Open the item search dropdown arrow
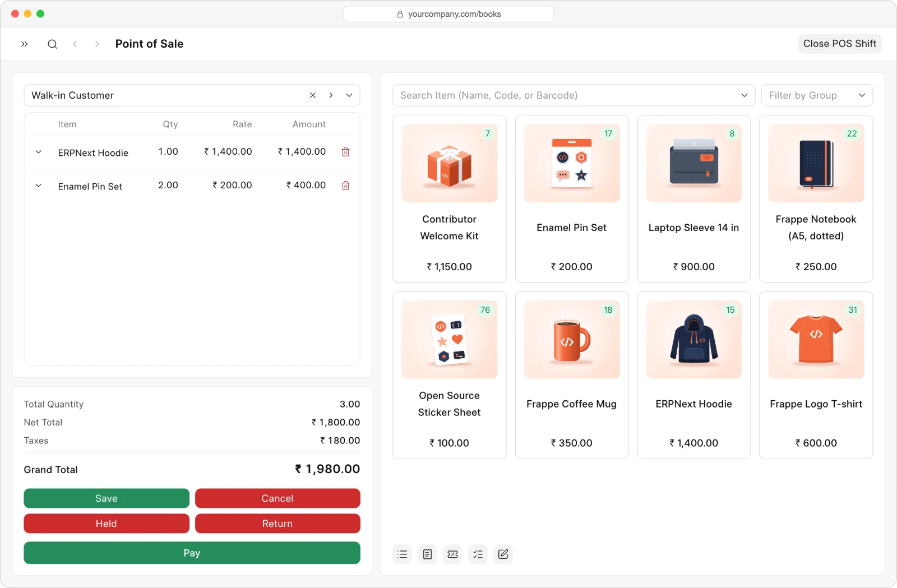The height and width of the screenshot is (588, 897). 745,95
